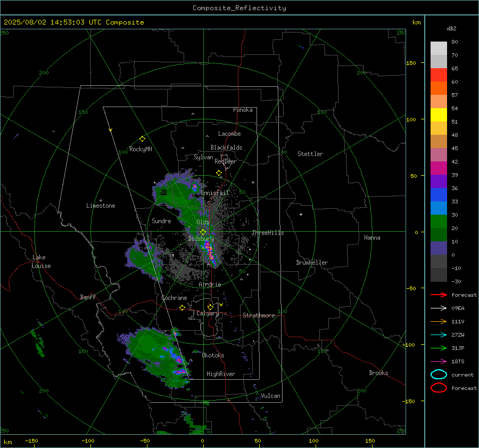Click the Banff map label
This screenshot has height=448, width=479.
click(88, 297)
